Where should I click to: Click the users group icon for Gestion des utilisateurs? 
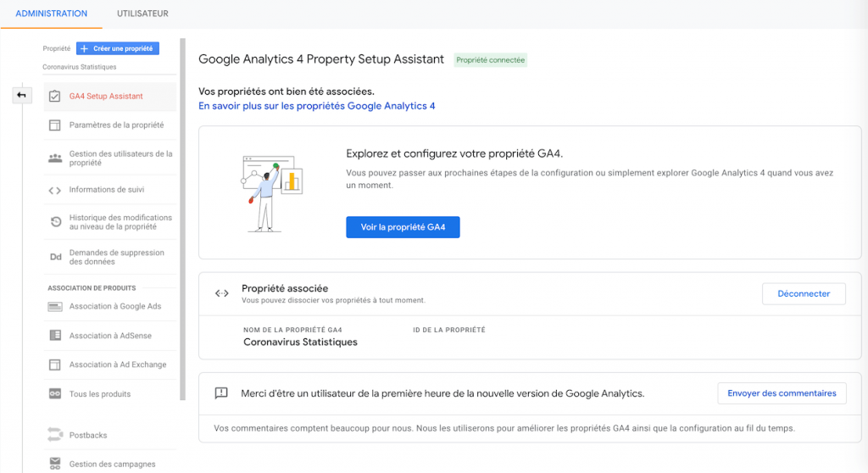(x=55, y=159)
